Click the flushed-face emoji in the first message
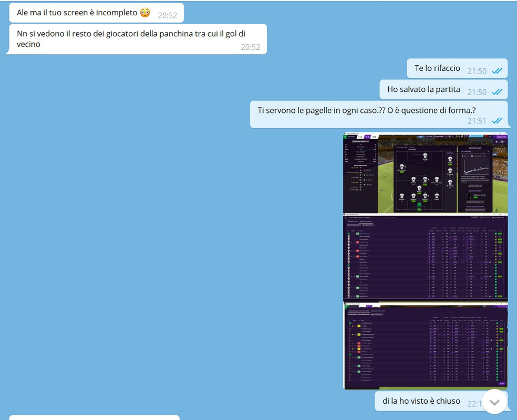 click(145, 13)
